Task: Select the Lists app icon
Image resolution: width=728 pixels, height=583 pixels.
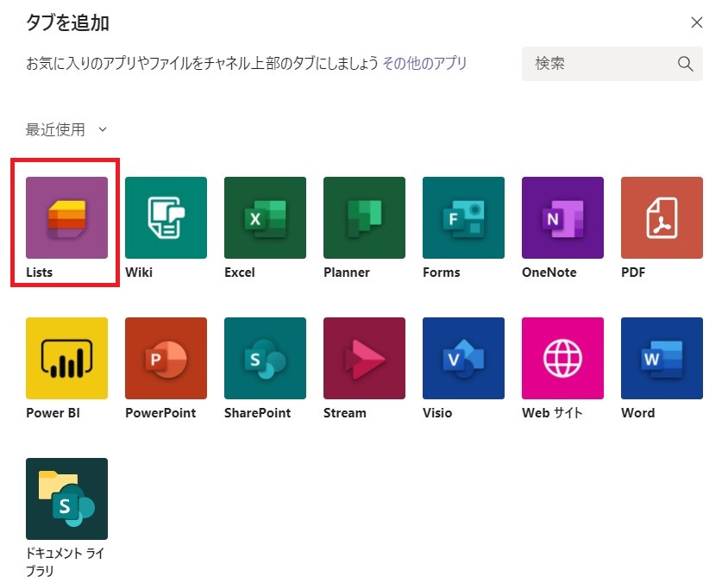Action: (67, 217)
